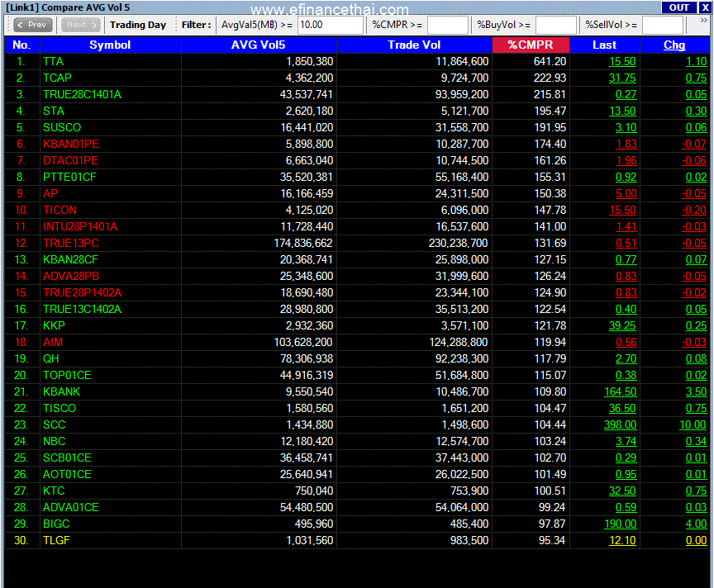Click TTA last price 15.50

(622, 61)
